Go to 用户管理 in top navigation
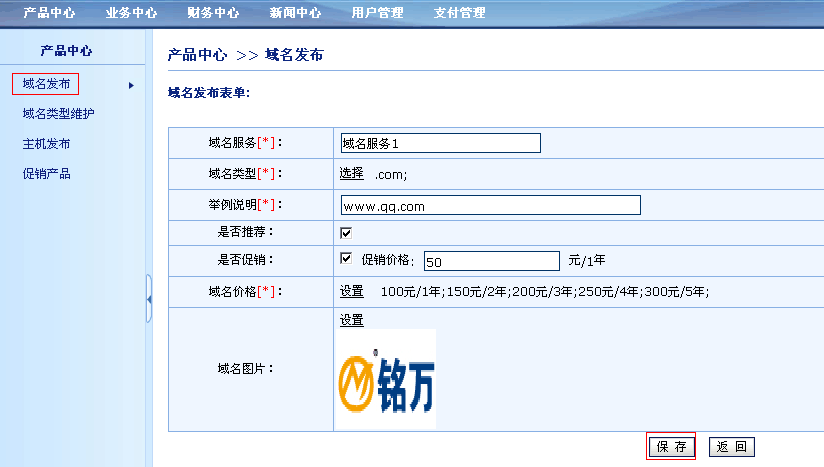Viewport: 824px width, 467px height. point(377,13)
